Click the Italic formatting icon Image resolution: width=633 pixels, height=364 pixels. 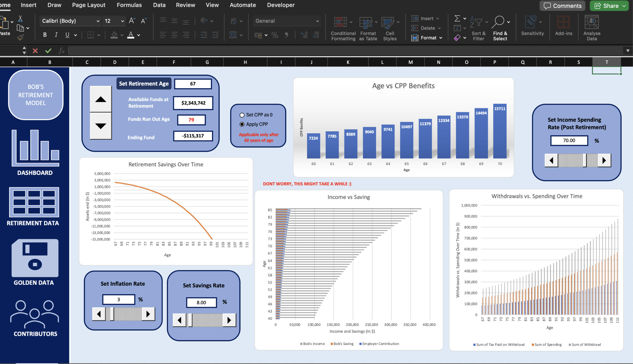click(x=56, y=35)
